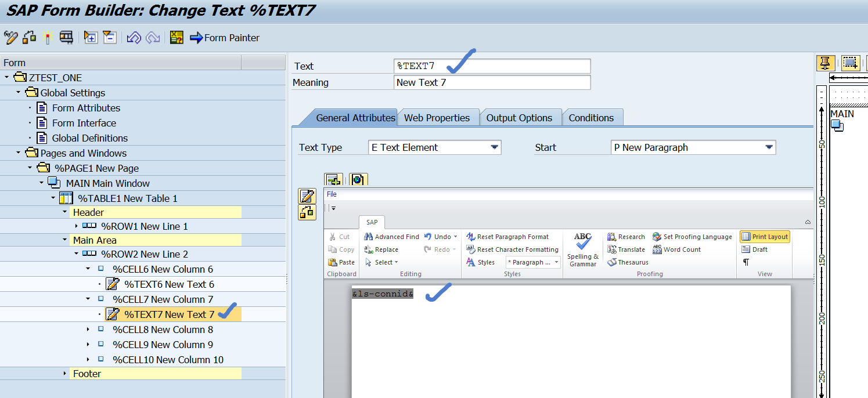This screenshot has height=398, width=868.
Task: Click the ribbon Undo button
Action: 437,237
